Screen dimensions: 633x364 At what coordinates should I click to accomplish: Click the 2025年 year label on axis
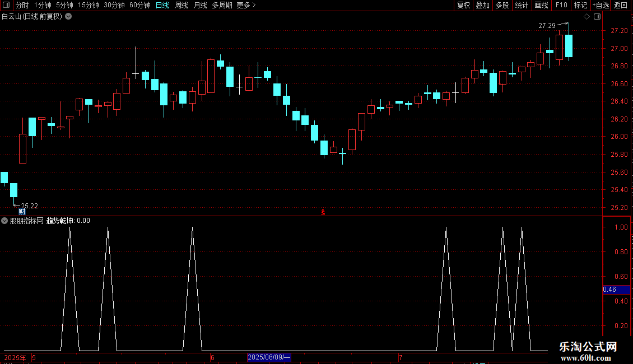coord(15,357)
